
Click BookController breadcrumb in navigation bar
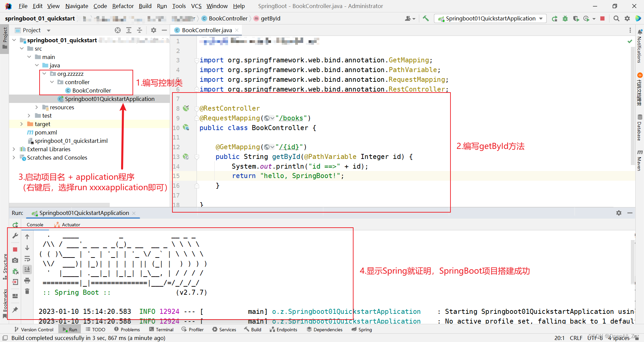(224, 18)
